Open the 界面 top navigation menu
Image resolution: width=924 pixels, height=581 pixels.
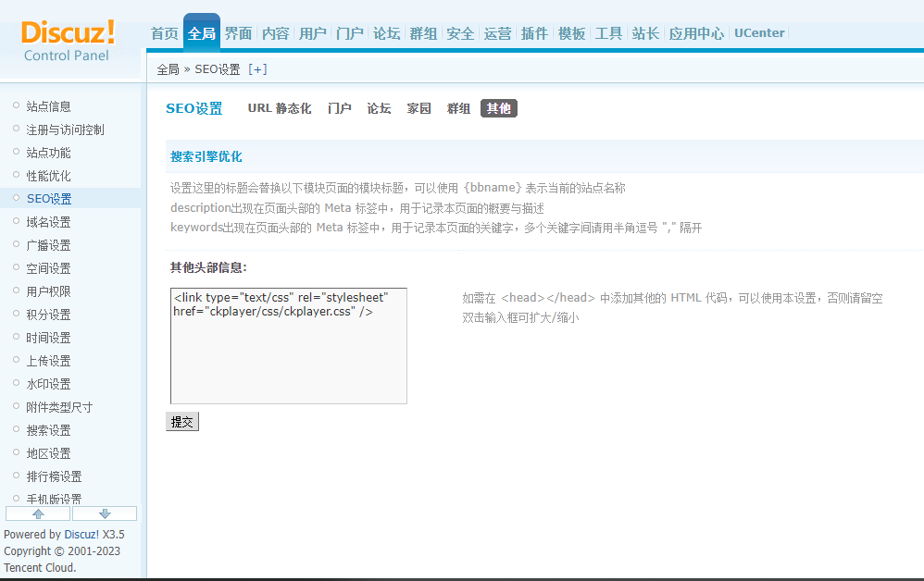(238, 33)
